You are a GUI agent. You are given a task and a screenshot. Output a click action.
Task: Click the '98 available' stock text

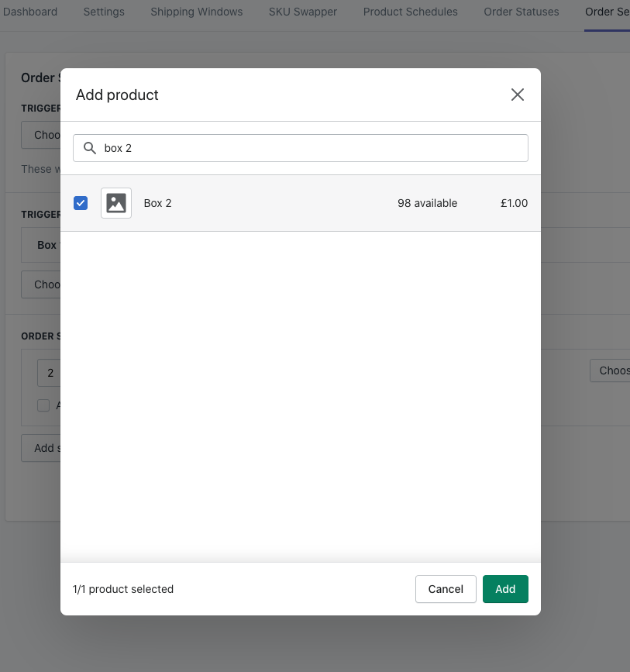point(427,203)
